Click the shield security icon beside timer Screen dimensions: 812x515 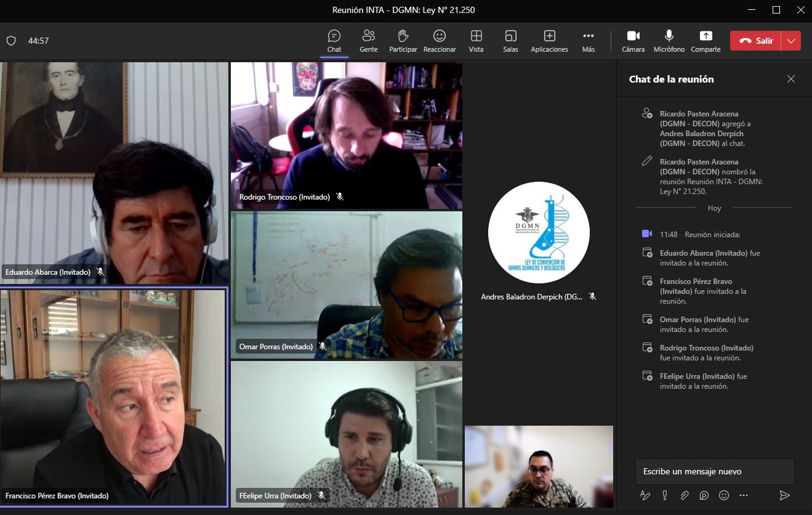click(x=11, y=41)
